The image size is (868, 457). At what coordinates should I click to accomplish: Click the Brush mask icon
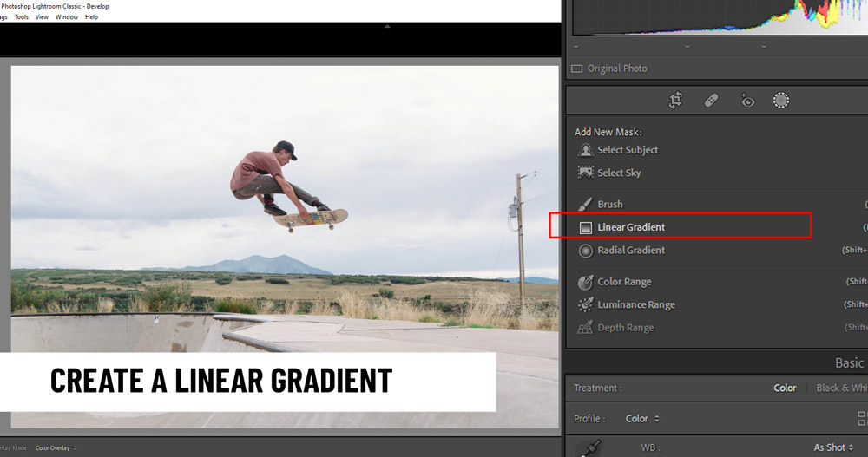pyautogui.click(x=585, y=204)
